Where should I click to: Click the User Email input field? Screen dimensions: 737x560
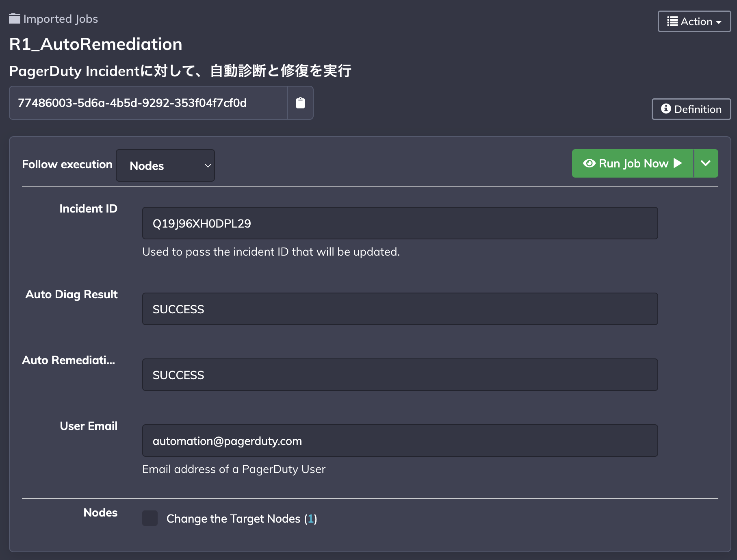point(400,441)
